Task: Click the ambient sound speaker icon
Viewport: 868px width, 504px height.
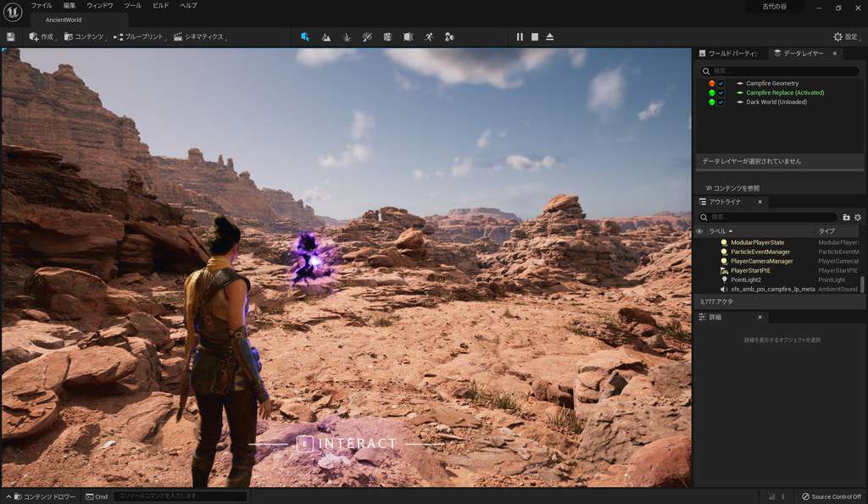Action: point(724,290)
